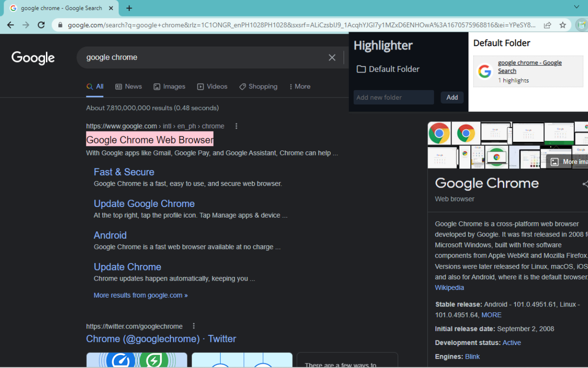Click the result URL https://www.google.com

[122, 126]
